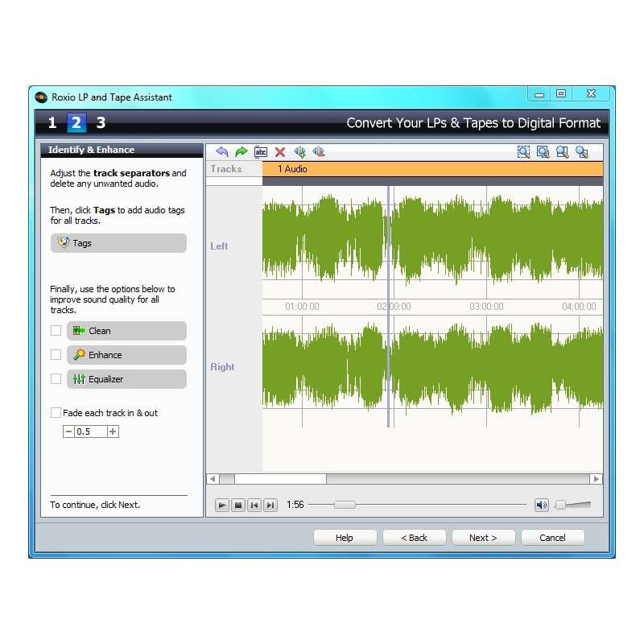Click the horizontal scrollbar left arrow
The image size is (644, 644).
[213, 479]
